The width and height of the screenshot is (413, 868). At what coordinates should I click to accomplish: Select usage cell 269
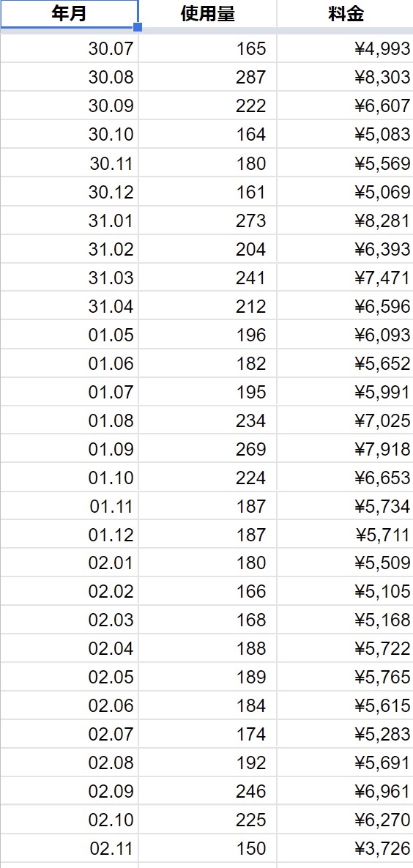point(208,448)
